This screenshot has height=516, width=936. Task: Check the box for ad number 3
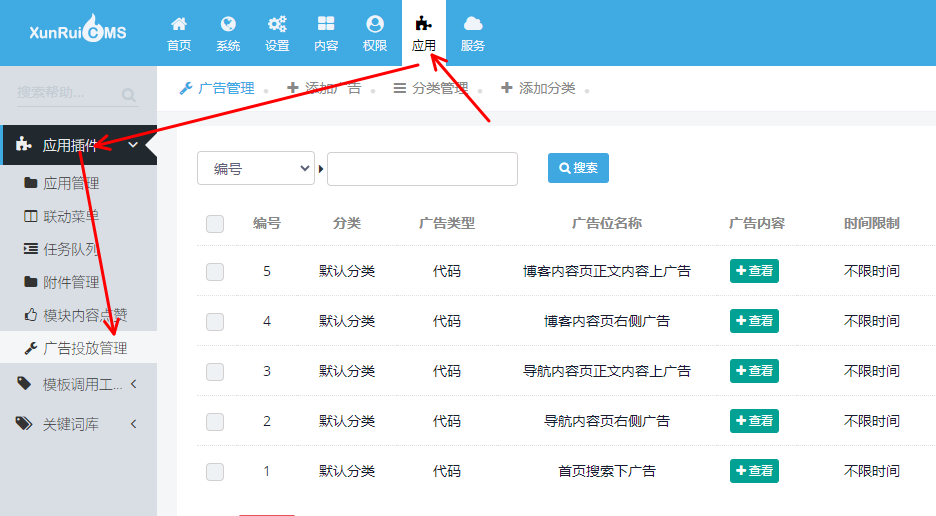pos(215,371)
